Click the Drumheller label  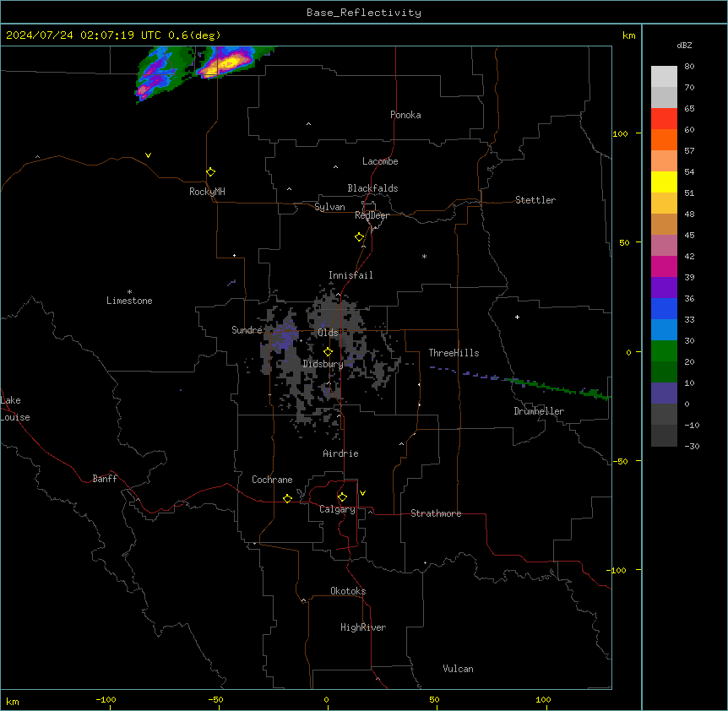(539, 411)
